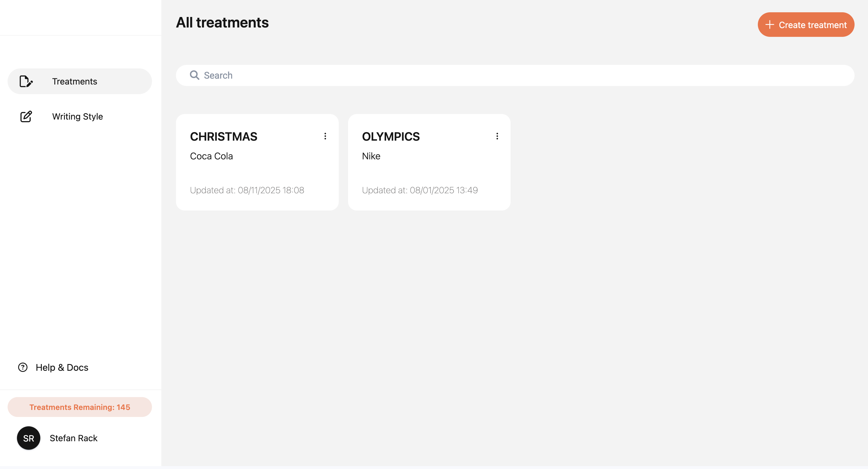Click the Writing Style pencil icon
Screen dimensions: 868x469
tap(26, 116)
